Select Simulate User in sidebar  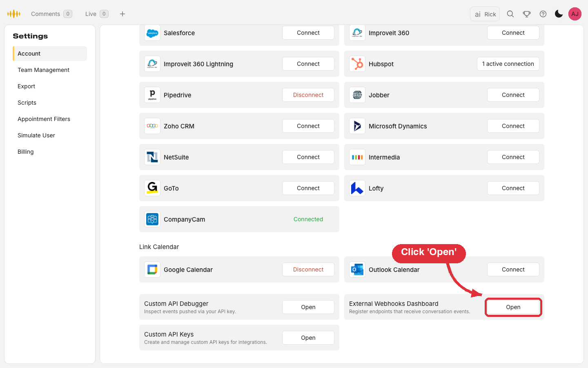pos(50,135)
